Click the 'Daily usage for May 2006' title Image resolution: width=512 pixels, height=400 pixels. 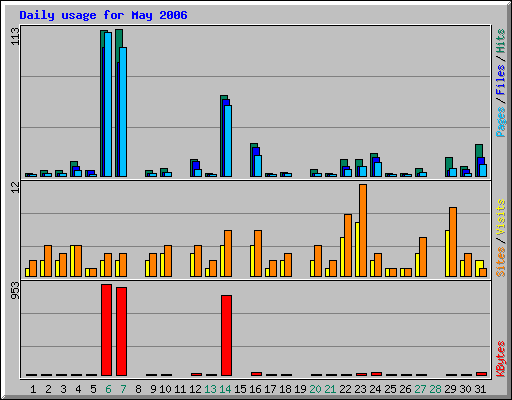pos(103,15)
